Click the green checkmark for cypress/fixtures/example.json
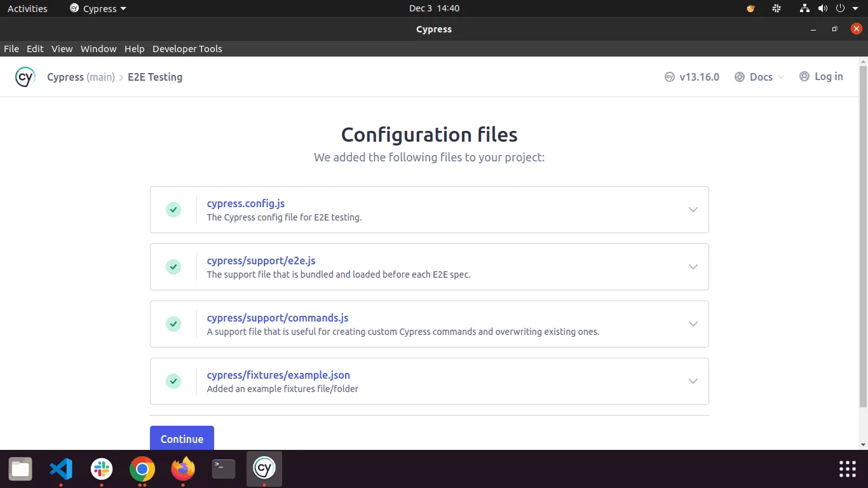The height and width of the screenshot is (488, 868). tap(173, 381)
